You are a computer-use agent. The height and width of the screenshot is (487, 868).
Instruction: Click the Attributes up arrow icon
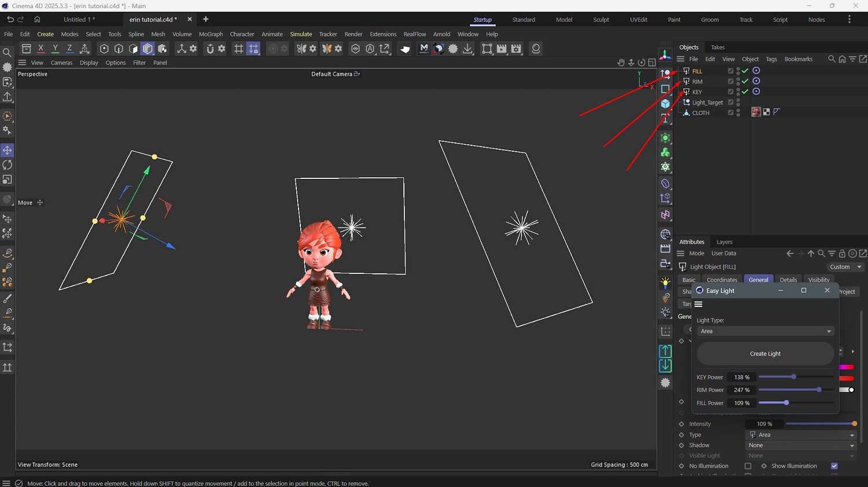[x=811, y=254]
